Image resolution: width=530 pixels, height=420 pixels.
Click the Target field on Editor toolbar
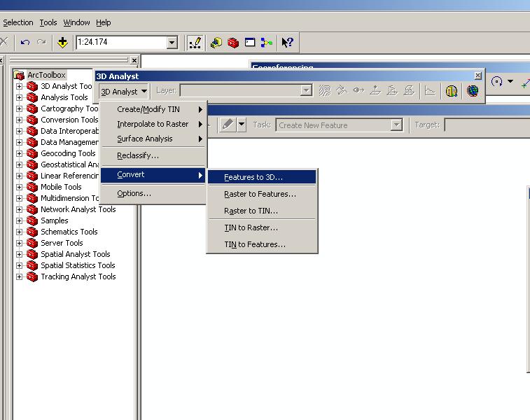[x=487, y=125]
